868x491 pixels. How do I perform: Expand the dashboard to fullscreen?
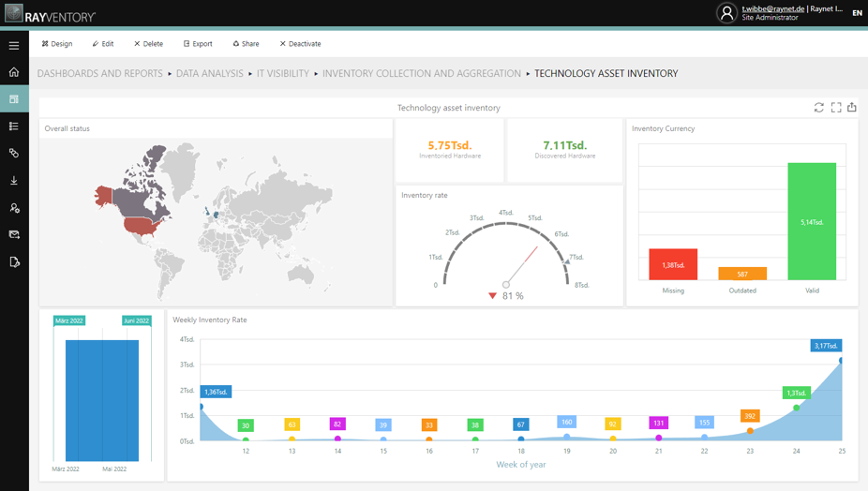click(836, 108)
